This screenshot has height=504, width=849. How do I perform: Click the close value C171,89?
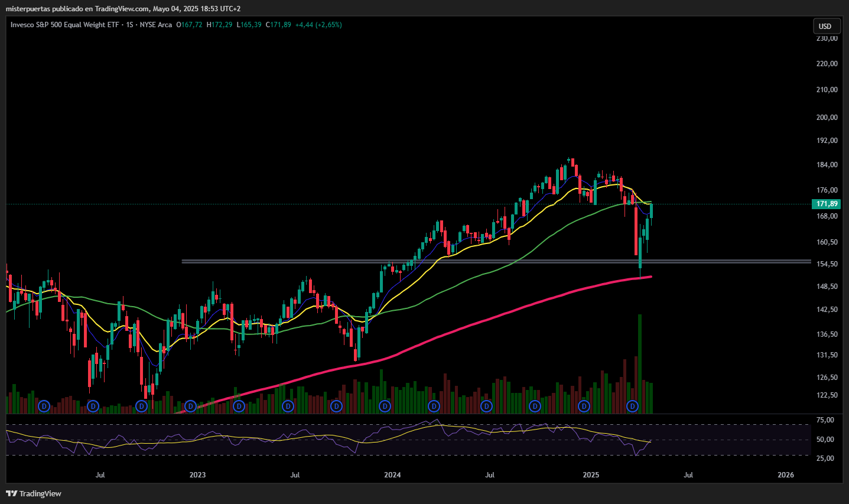[278, 25]
